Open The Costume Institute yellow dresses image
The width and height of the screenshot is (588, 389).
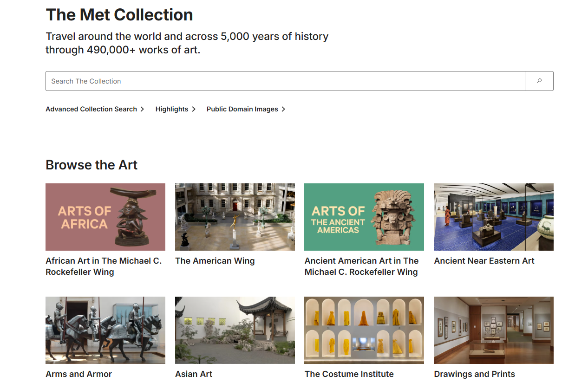point(364,330)
